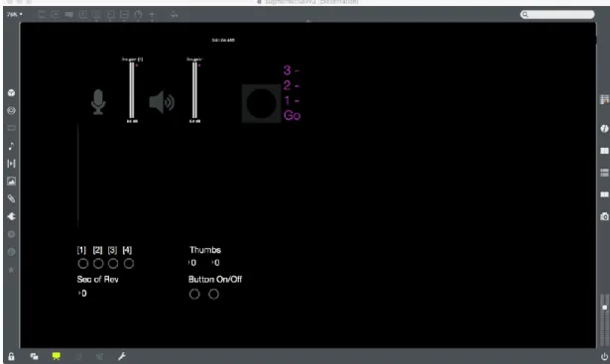Screen dimensions: 610x364
Task: Click the speaker audio output icon
Action: [x=162, y=102]
